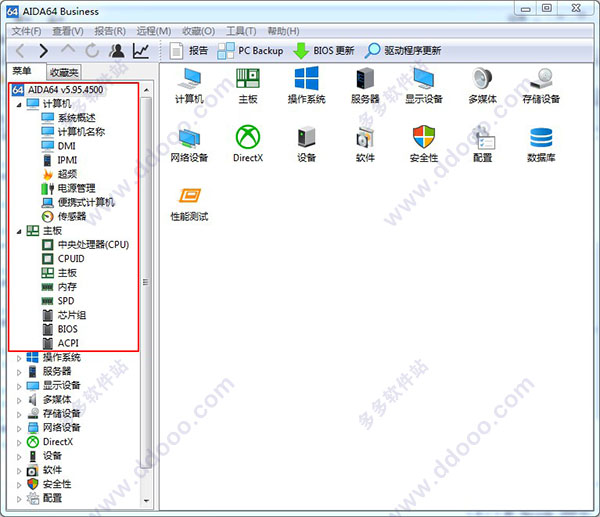Select BIOS in the tree
600x517 pixels.
(60, 329)
